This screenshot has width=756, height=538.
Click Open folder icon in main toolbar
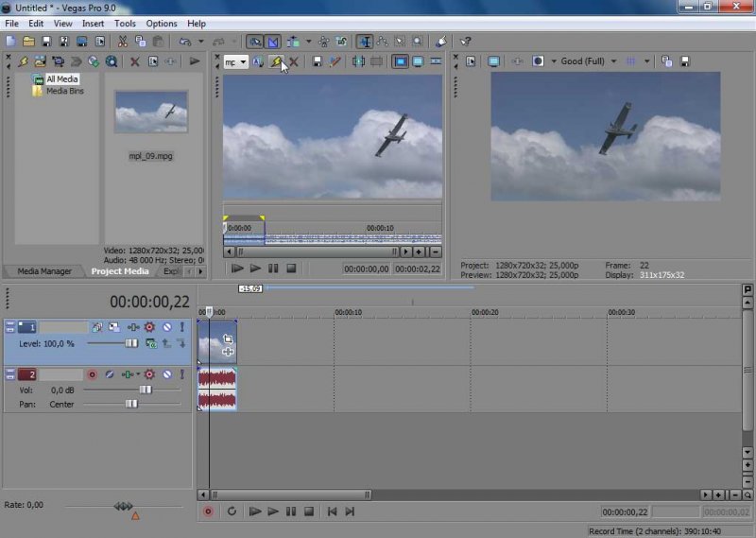tap(29, 42)
